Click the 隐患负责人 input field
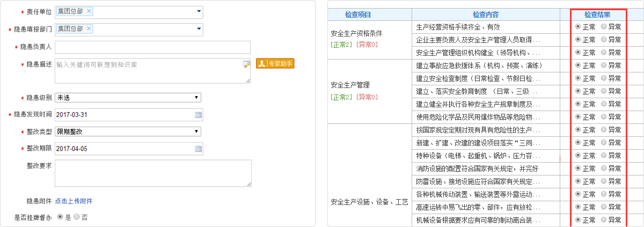 pyautogui.click(x=153, y=47)
